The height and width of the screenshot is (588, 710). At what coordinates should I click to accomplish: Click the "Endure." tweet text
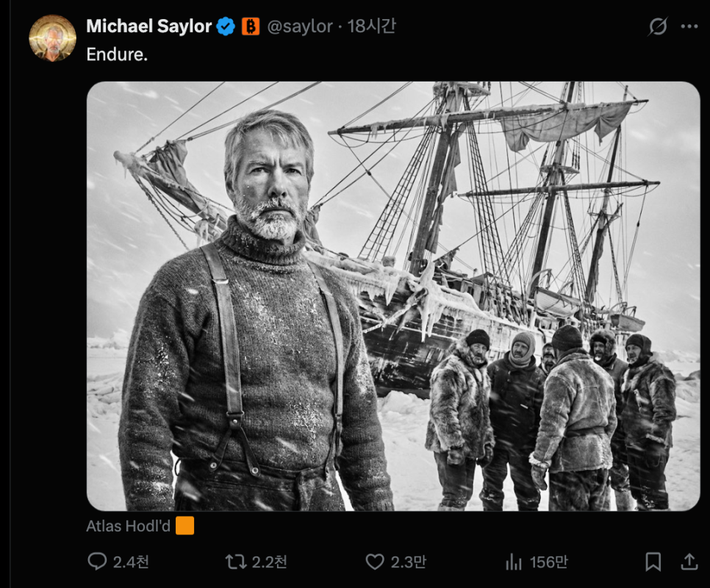pos(117,54)
